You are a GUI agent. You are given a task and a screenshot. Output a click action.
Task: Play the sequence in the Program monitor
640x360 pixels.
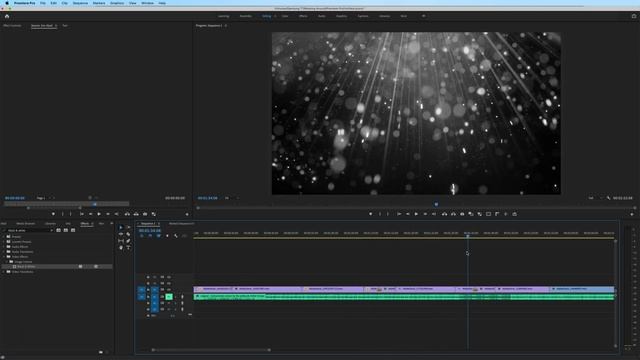(x=416, y=214)
